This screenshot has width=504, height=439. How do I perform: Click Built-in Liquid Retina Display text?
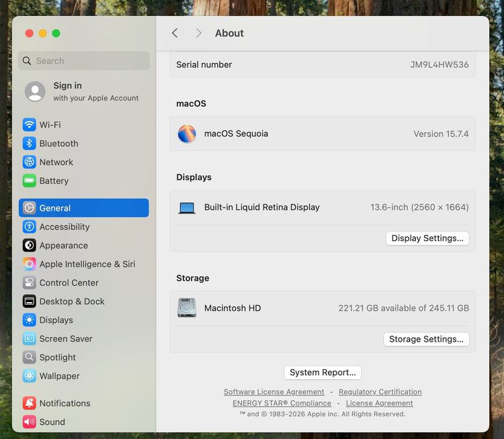click(262, 207)
